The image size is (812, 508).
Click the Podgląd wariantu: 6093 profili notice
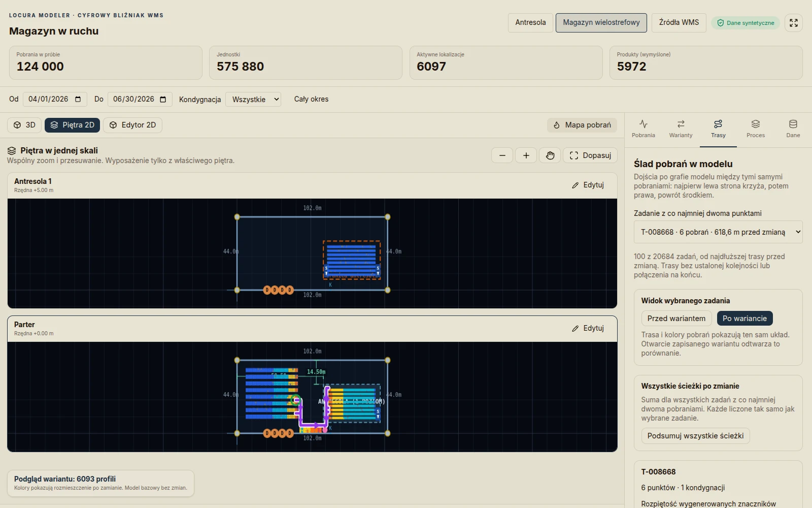click(x=100, y=483)
